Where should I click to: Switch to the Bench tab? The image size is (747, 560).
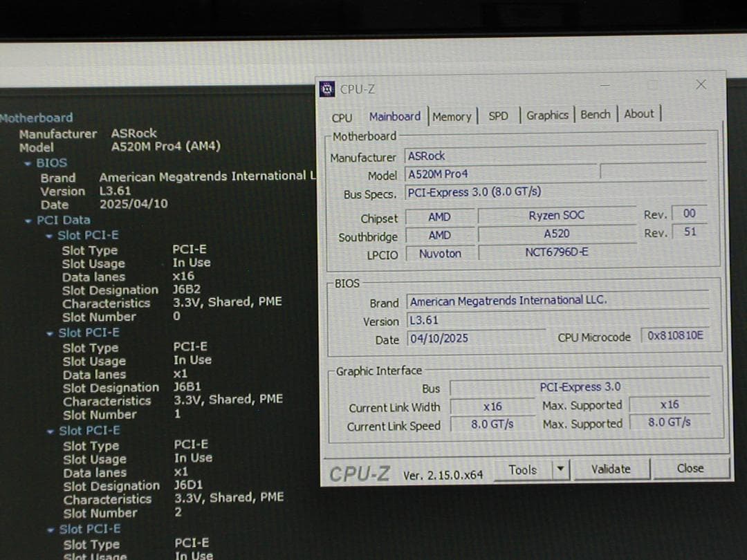(x=595, y=115)
